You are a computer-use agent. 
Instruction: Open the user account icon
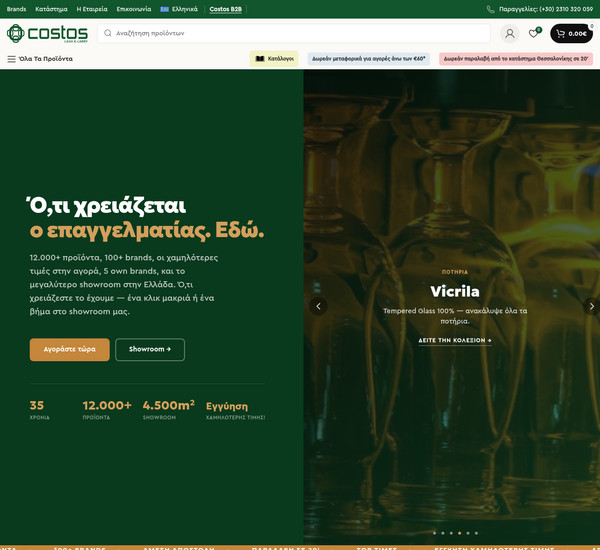pyautogui.click(x=510, y=34)
